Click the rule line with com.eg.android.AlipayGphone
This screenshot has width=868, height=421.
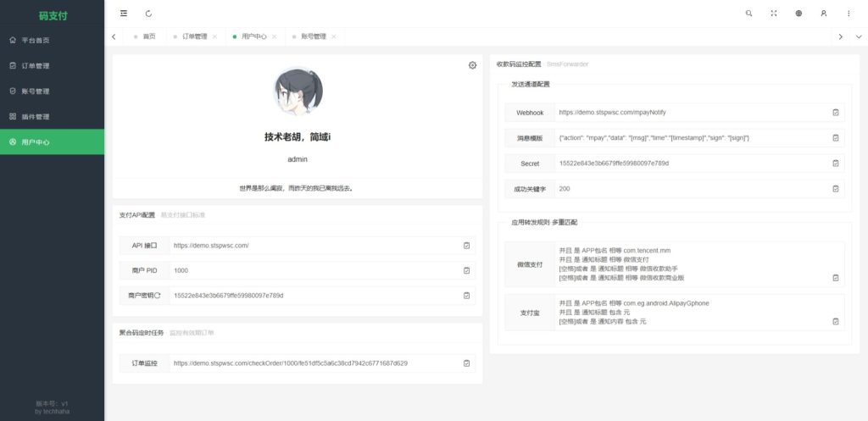click(x=634, y=304)
